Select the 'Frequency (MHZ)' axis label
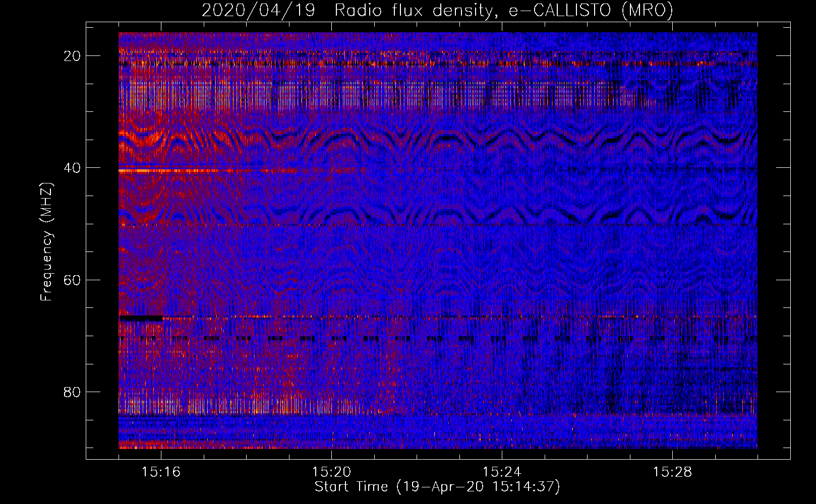Viewport: 816px width, 504px height. coord(46,242)
